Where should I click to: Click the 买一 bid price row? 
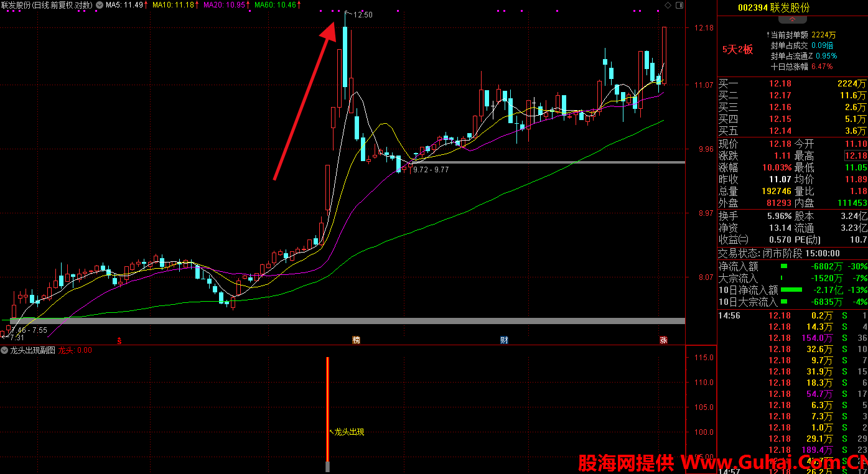pyautogui.click(x=791, y=83)
